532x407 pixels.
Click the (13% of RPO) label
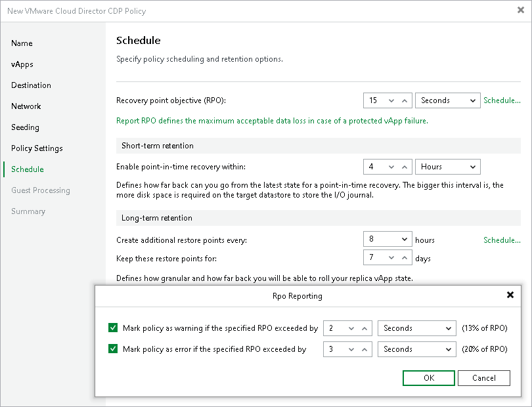[x=485, y=328]
